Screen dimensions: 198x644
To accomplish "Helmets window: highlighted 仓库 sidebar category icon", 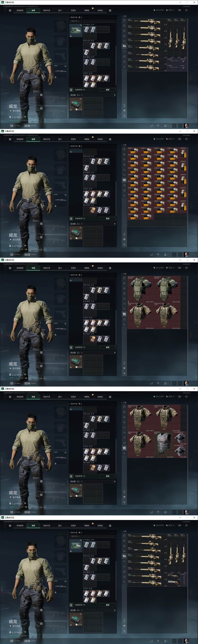I will coord(124,448).
